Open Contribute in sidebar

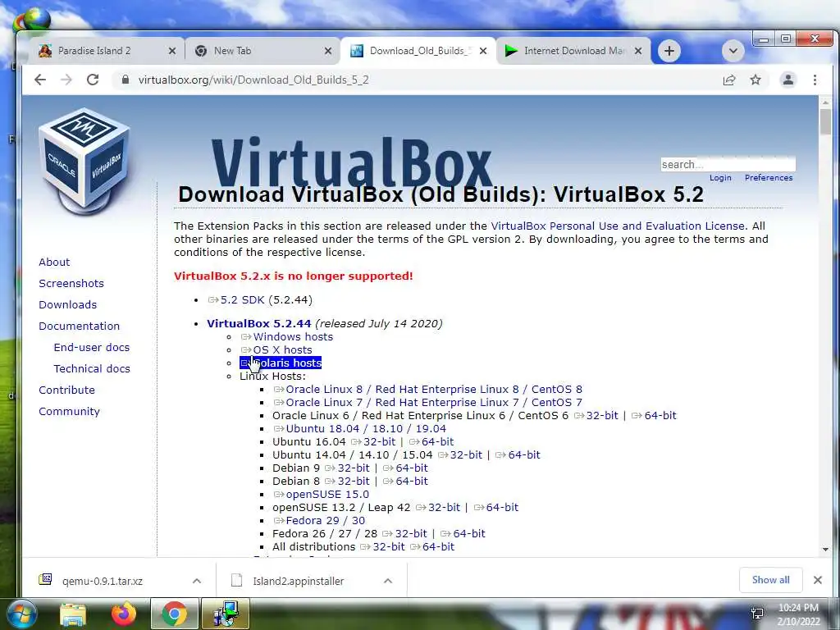point(66,390)
